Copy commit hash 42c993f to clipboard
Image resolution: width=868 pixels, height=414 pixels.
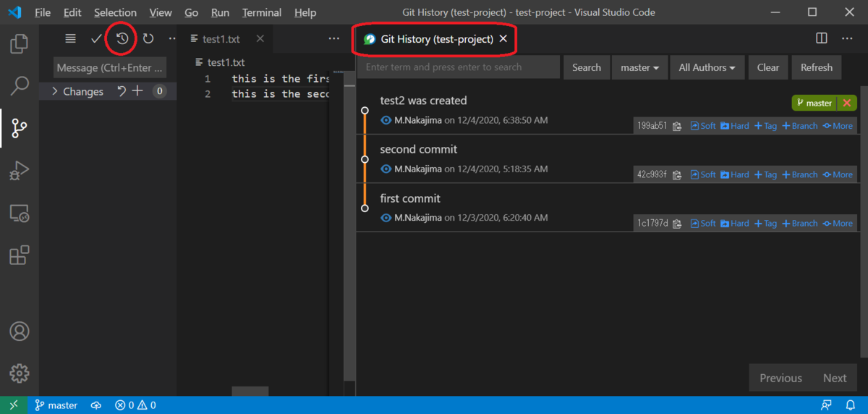pos(677,175)
